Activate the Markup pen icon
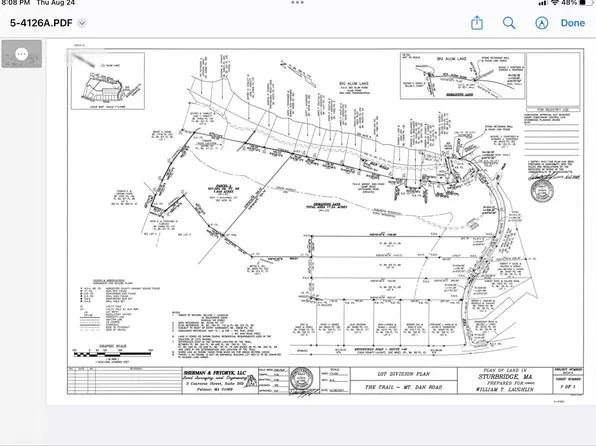Screen dimensions: 596x446 click(x=542, y=23)
